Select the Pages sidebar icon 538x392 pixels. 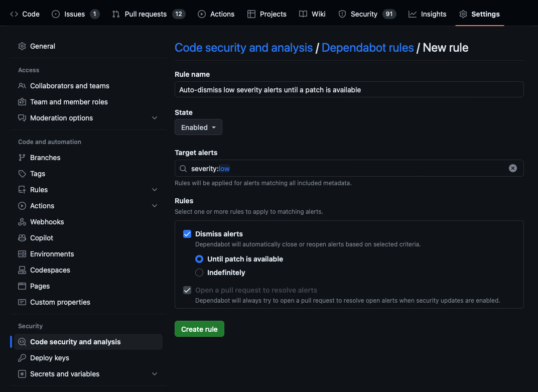pyautogui.click(x=23, y=286)
